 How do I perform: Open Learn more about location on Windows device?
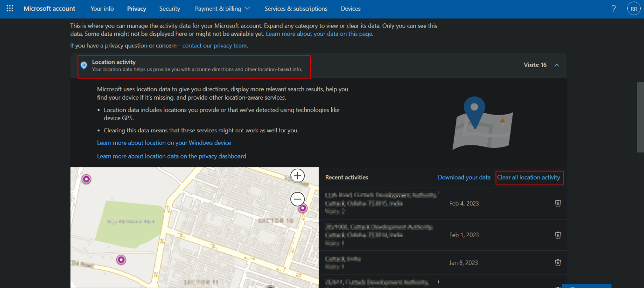pos(164,143)
